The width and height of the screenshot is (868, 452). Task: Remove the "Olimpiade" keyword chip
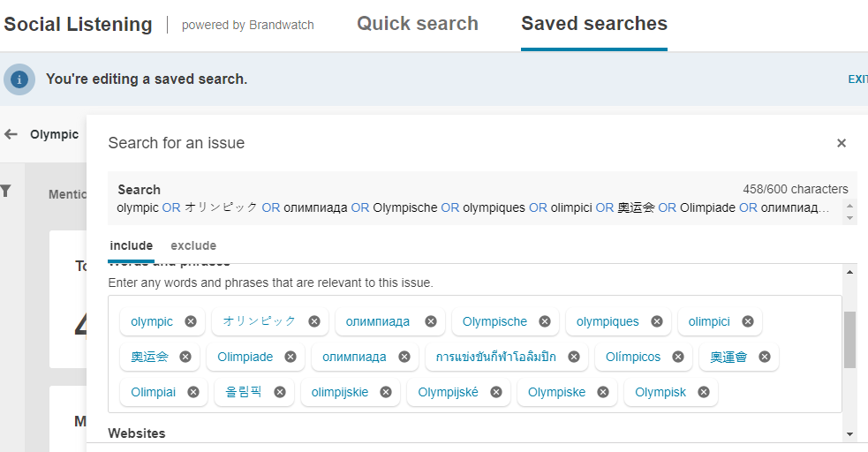click(x=291, y=357)
